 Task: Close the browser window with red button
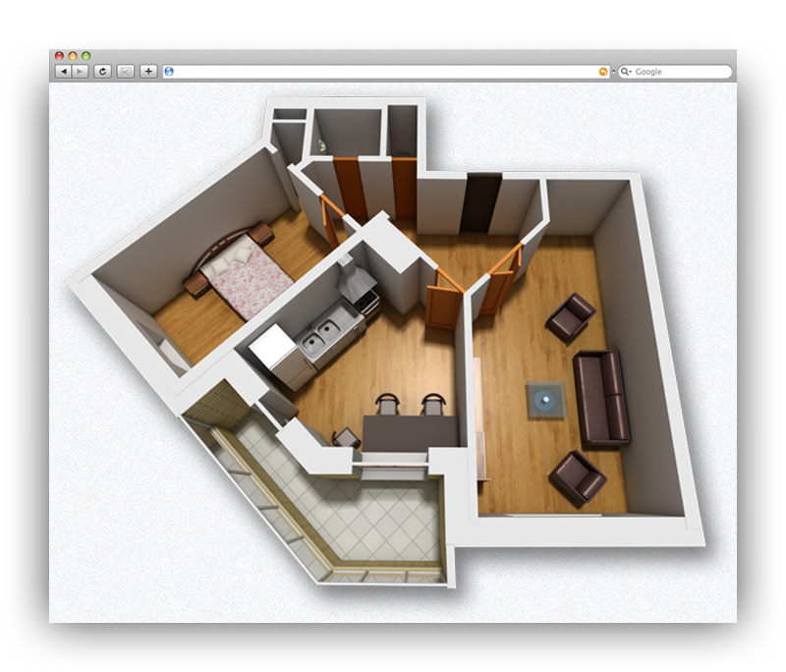[x=59, y=56]
